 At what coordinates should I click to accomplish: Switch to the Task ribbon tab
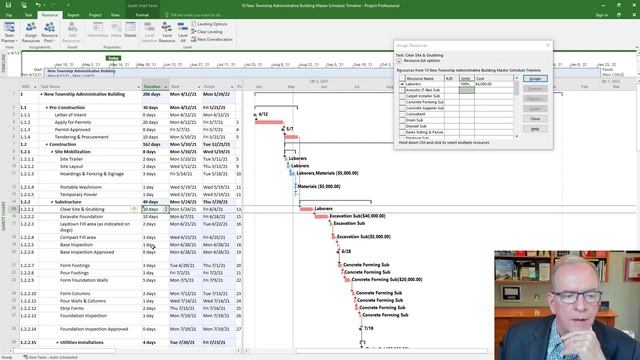point(28,15)
